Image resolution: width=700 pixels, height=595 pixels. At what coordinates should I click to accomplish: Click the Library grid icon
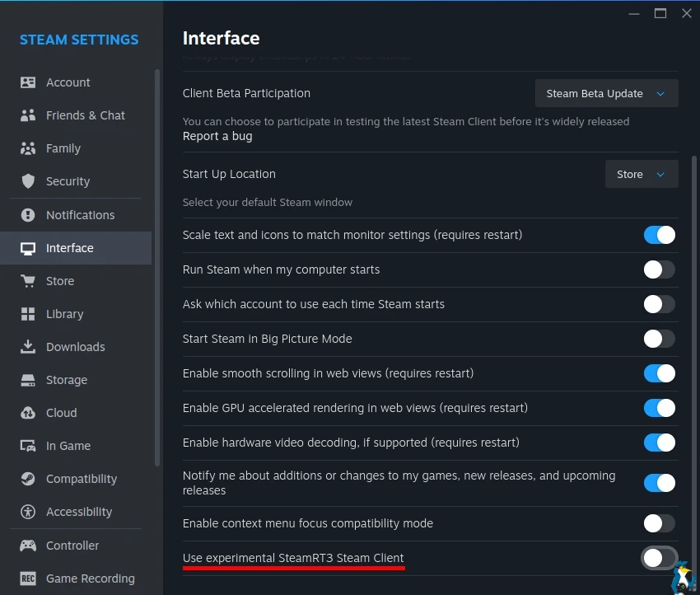tap(28, 314)
